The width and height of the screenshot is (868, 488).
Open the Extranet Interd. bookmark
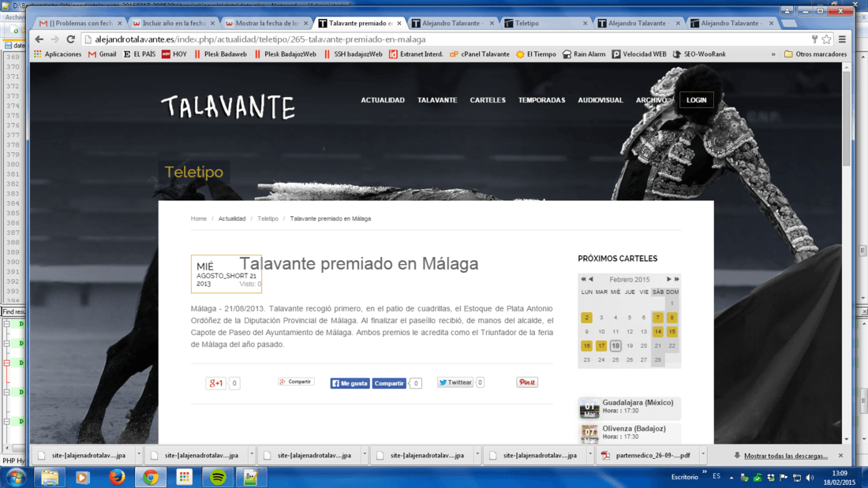(x=417, y=54)
